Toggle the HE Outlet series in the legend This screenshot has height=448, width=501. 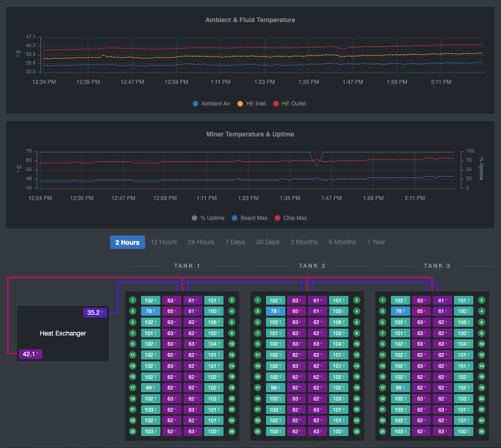pos(289,104)
